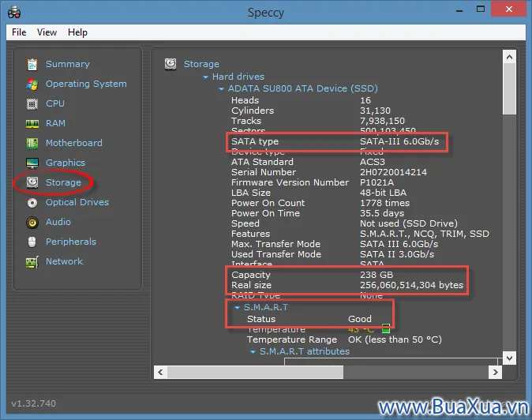Screen dimensions: 532x420
Task: Click the Summary icon in sidebar
Action: tap(32, 64)
